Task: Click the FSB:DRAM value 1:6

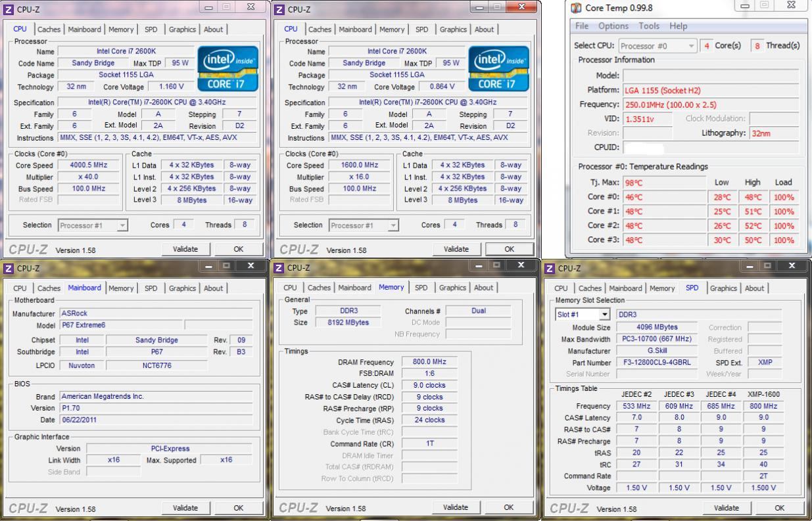Action: [x=429, y=374]
